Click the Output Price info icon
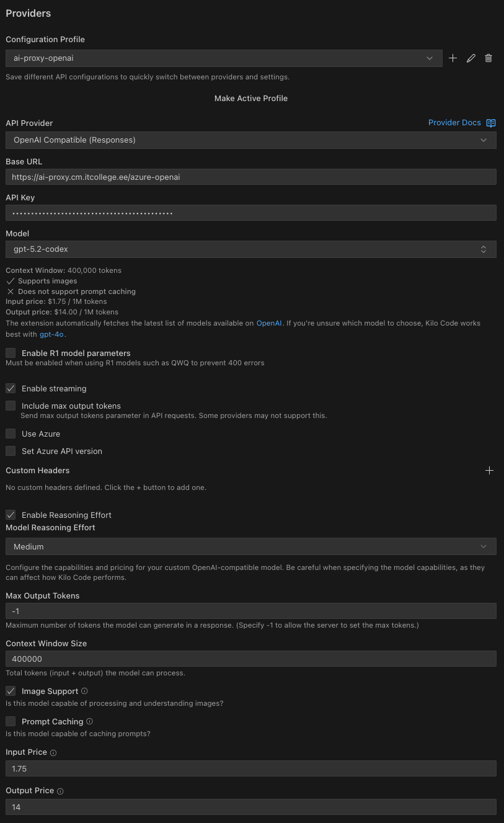This screenshot has height=823, width=504. [x=61, y=791]
